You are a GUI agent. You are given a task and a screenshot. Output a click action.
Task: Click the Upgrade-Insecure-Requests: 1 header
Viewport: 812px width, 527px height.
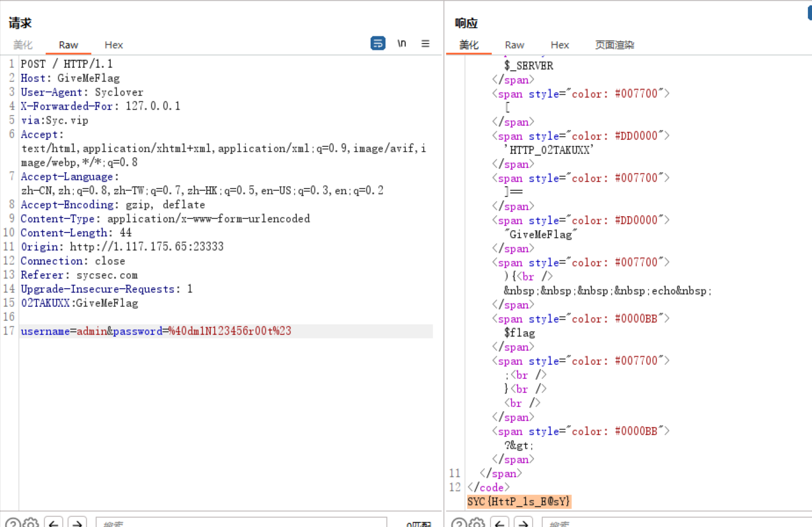point(107,289)
